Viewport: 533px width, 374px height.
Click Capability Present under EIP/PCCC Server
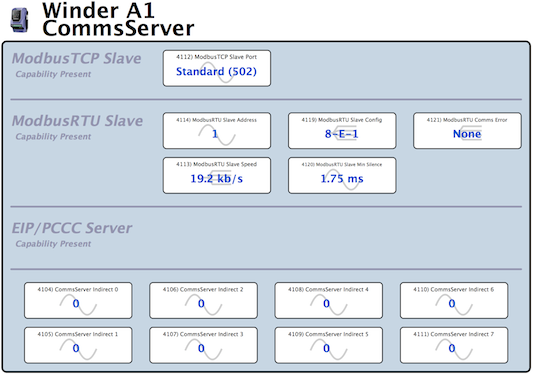click(x=53, y=244)
